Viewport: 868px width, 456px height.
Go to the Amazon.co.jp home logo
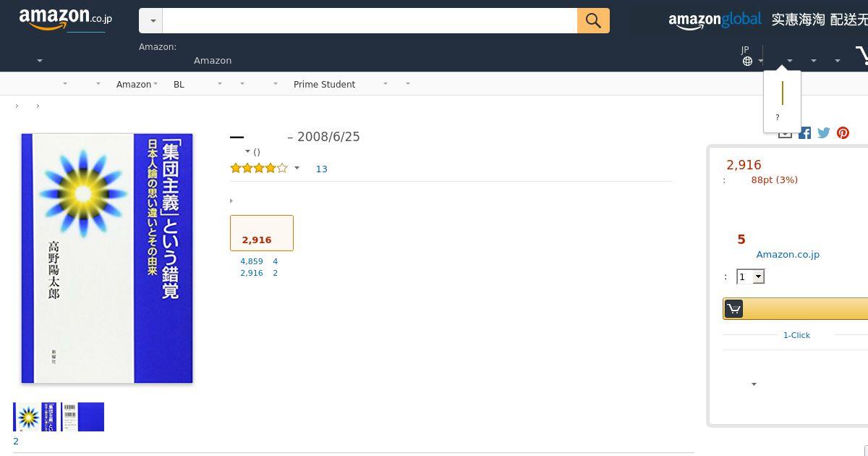[65, 19]
